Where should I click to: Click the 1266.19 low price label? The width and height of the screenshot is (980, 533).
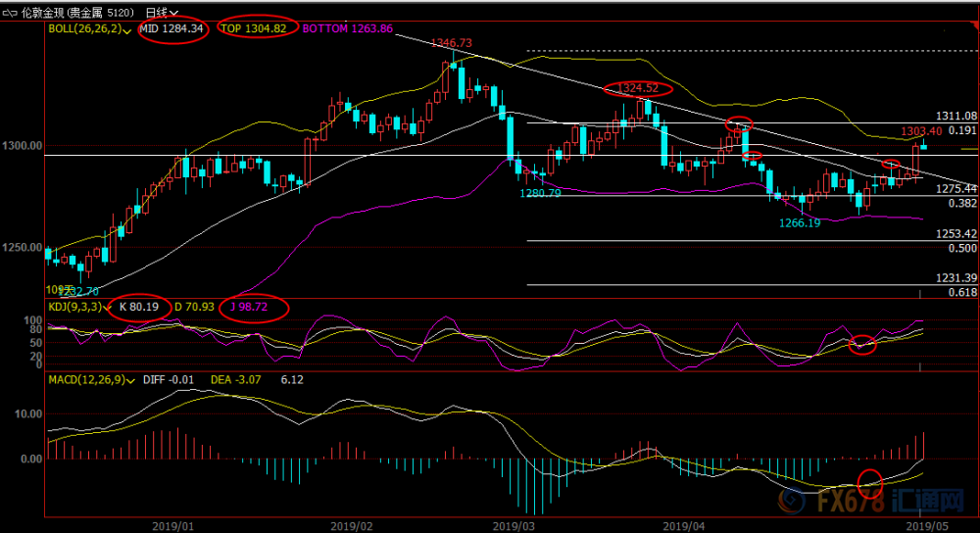pos(800,223)
